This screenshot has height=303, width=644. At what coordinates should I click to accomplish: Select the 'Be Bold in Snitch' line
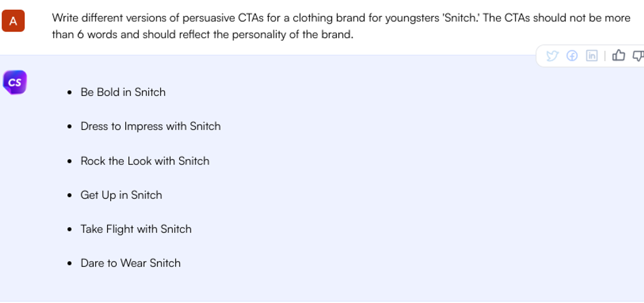coord(123,92)
